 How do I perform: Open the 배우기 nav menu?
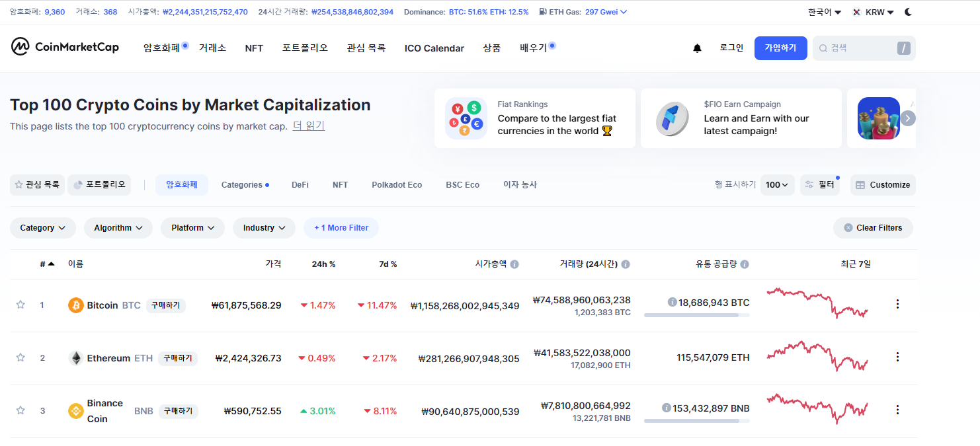click(534, 48)
